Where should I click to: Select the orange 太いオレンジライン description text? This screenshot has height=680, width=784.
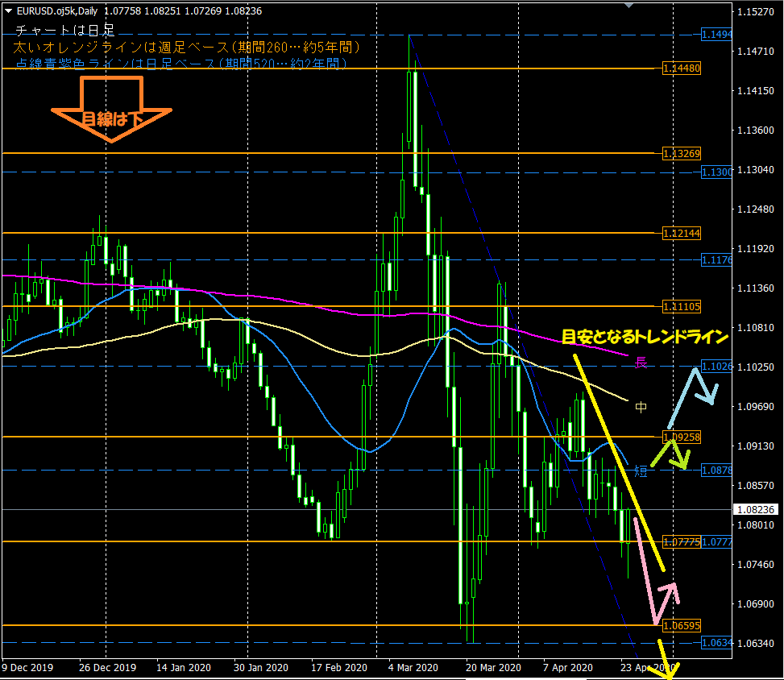pyautogui.click(x=186, y=48)
